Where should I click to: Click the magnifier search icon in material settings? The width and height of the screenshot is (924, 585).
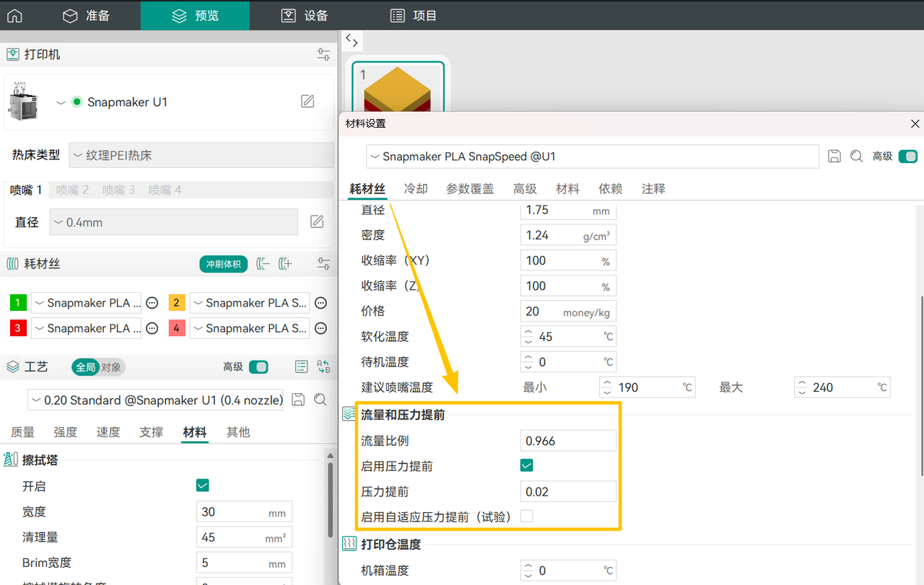click(856, 156)
